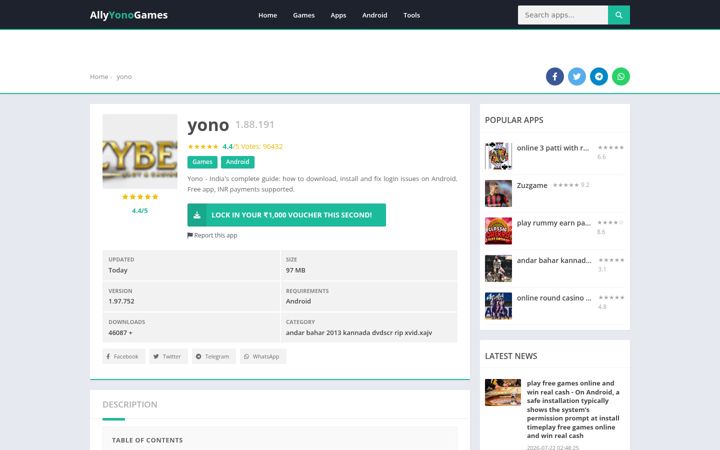The height and width of the screenshot is (450, 720).
Task: Go to Home in the breadcrumb
Action: [99, 77]
